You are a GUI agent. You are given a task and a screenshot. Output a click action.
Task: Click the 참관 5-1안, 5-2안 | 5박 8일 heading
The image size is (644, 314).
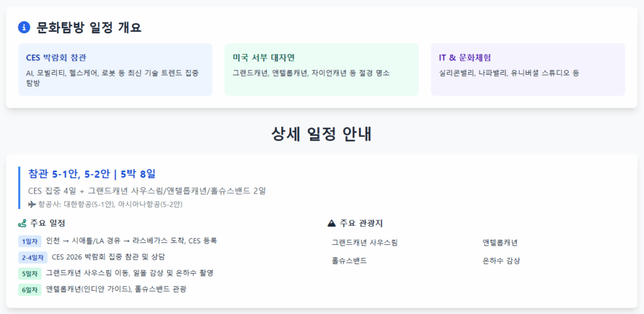point(92,174)
